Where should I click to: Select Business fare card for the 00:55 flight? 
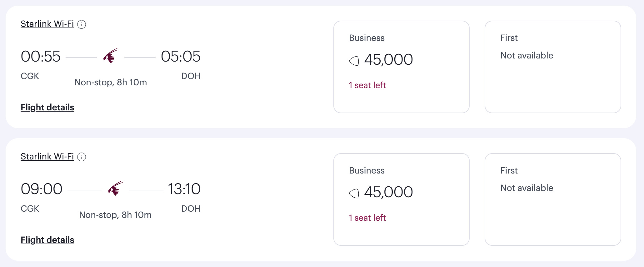point(402,67)
